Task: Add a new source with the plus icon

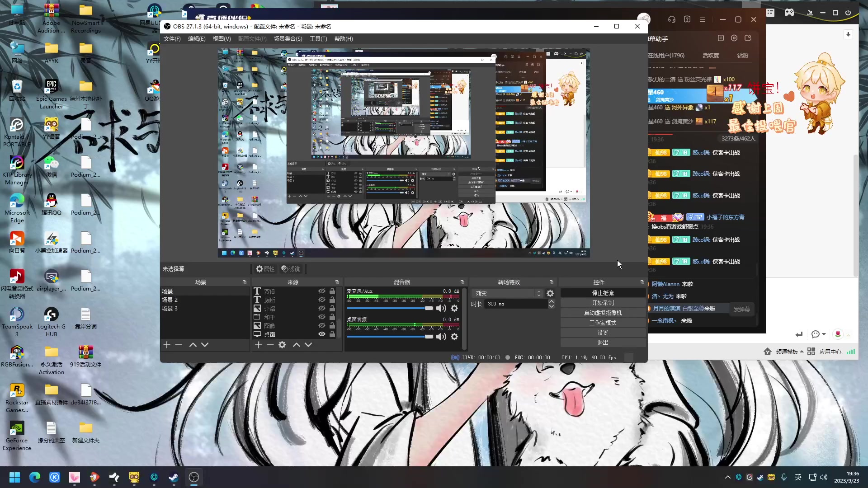Action: pyautogui.click(x=259, y=345)
